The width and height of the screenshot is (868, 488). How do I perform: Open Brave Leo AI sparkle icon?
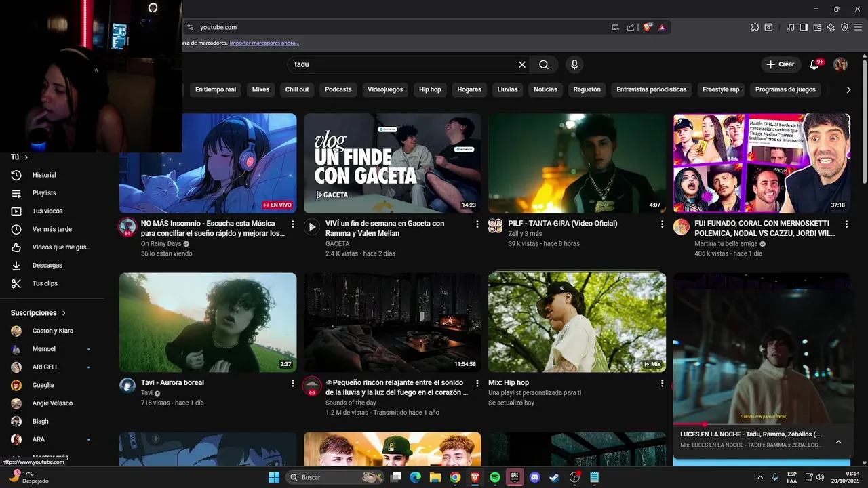click(x=831, y=27)
